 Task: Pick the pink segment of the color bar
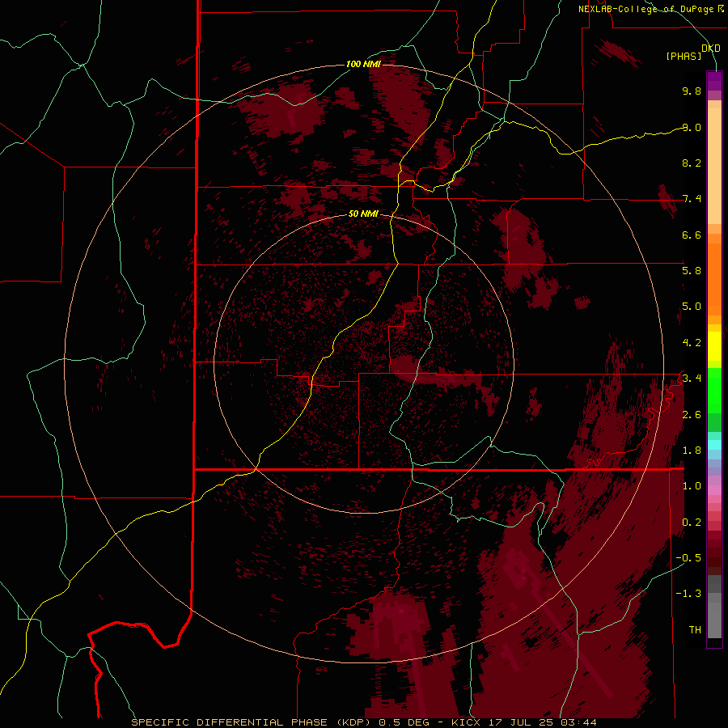(x=714, y=490)
